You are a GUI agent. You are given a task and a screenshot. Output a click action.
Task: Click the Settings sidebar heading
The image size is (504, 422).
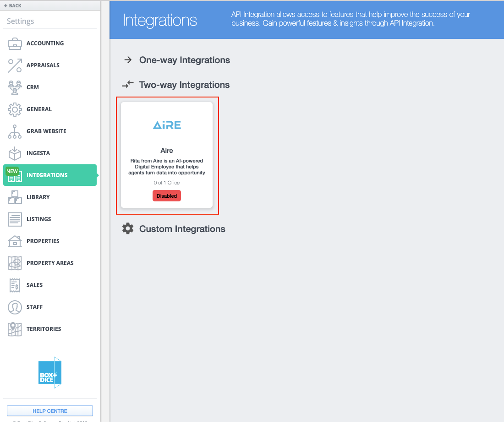[x=20, y=21]
